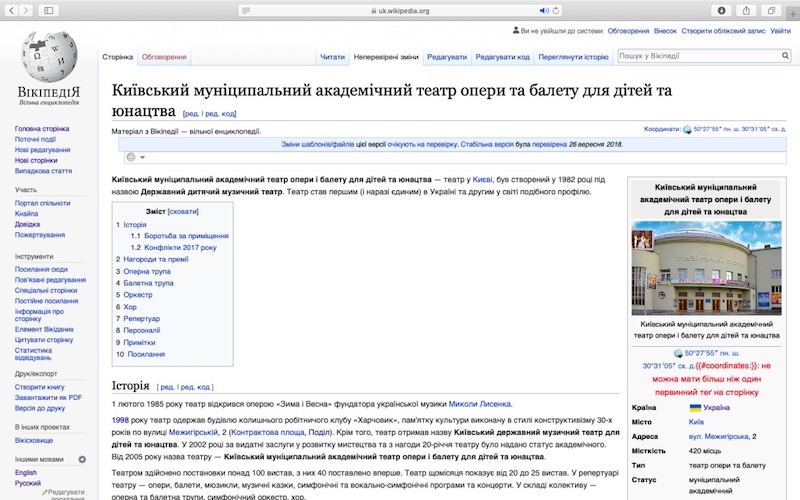Image resolution: width=800 pixels, height=500 pixels.
Task: Reload the page with the refresh icon
Action: [x=556, y=10]
